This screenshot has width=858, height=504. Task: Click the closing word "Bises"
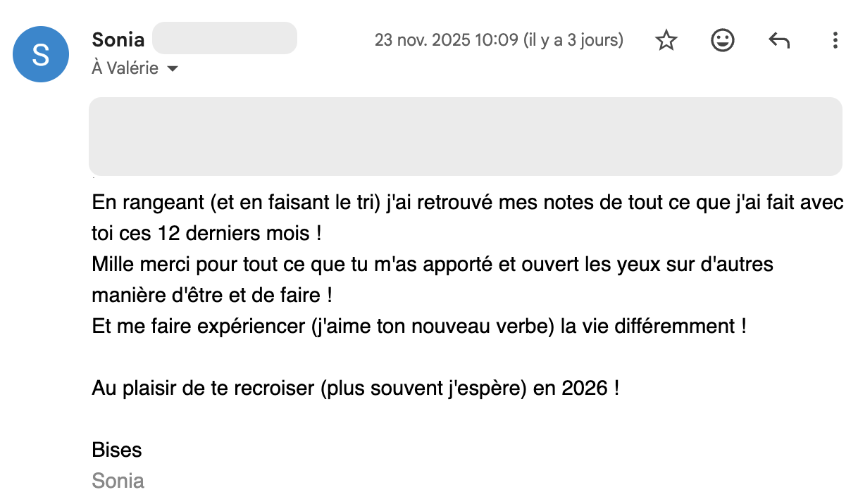(117, 450)
